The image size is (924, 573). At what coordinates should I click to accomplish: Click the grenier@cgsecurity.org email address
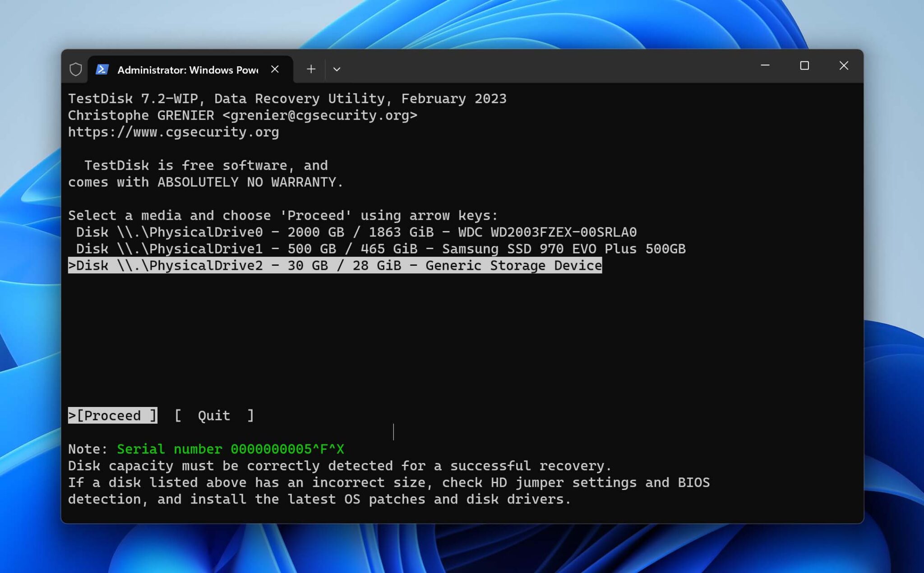pyautogui.click(x=319, y=116)
